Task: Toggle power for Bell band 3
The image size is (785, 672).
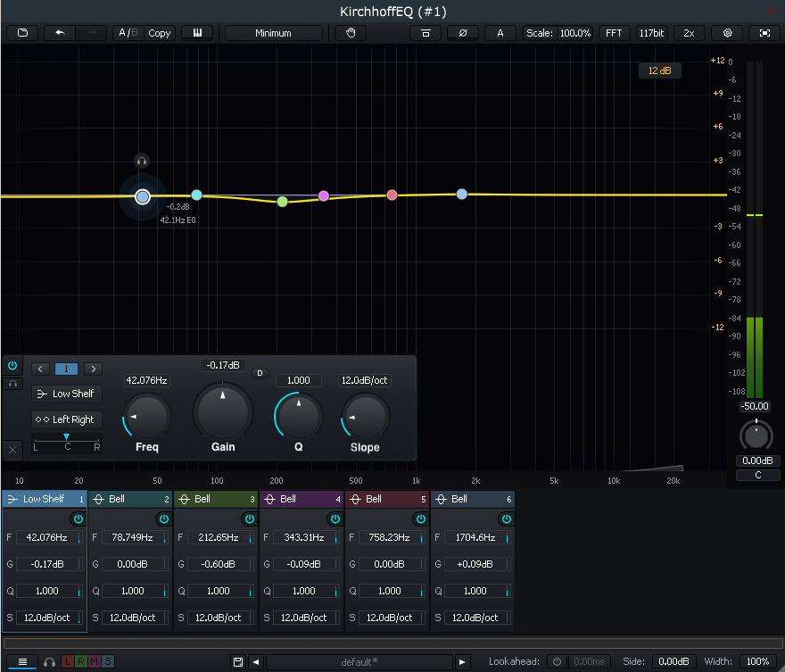Action: click(249, 519)
